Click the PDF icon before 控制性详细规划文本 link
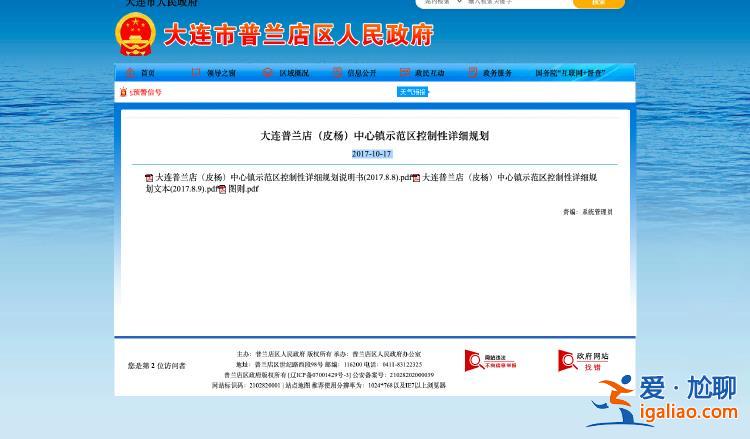 (x=416, y=178)
